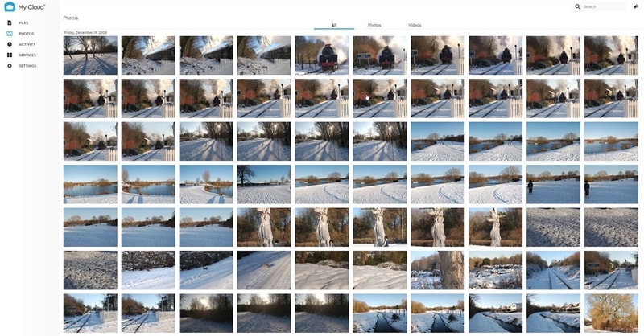Switch to the Videos tab

(415, 25)
